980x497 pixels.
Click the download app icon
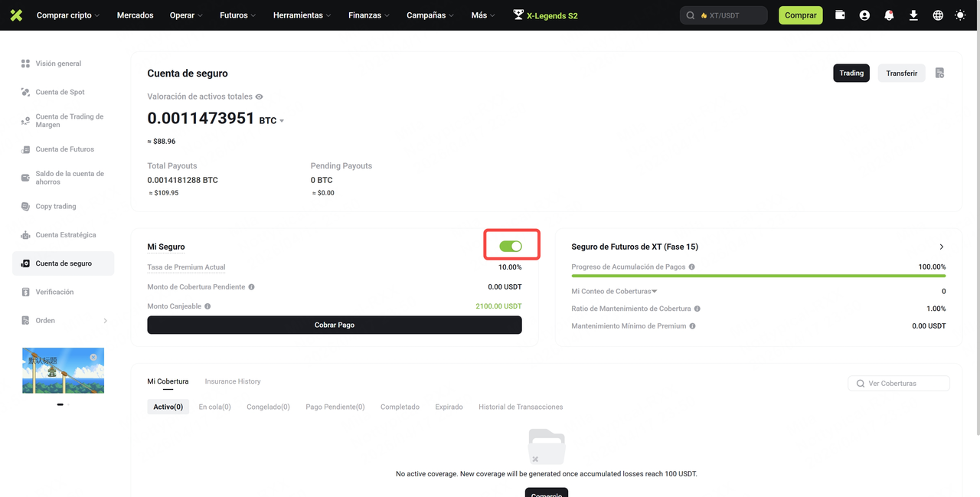[x=913, y=15]
